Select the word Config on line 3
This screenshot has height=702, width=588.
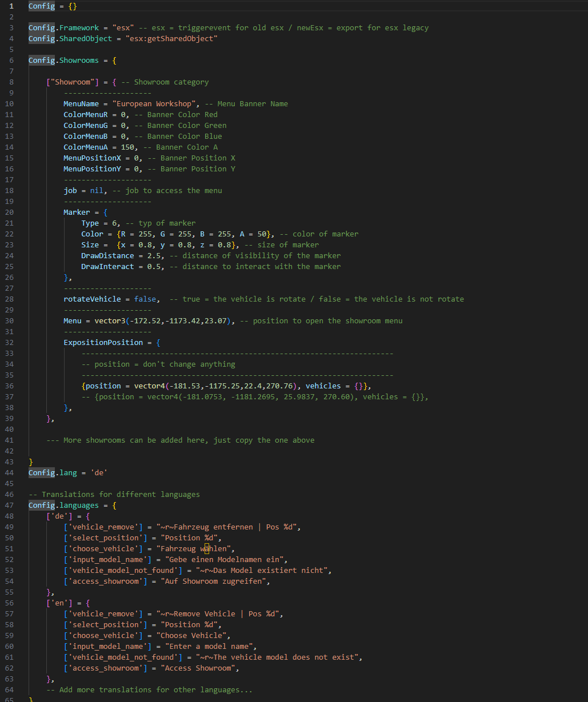[41, 27]
